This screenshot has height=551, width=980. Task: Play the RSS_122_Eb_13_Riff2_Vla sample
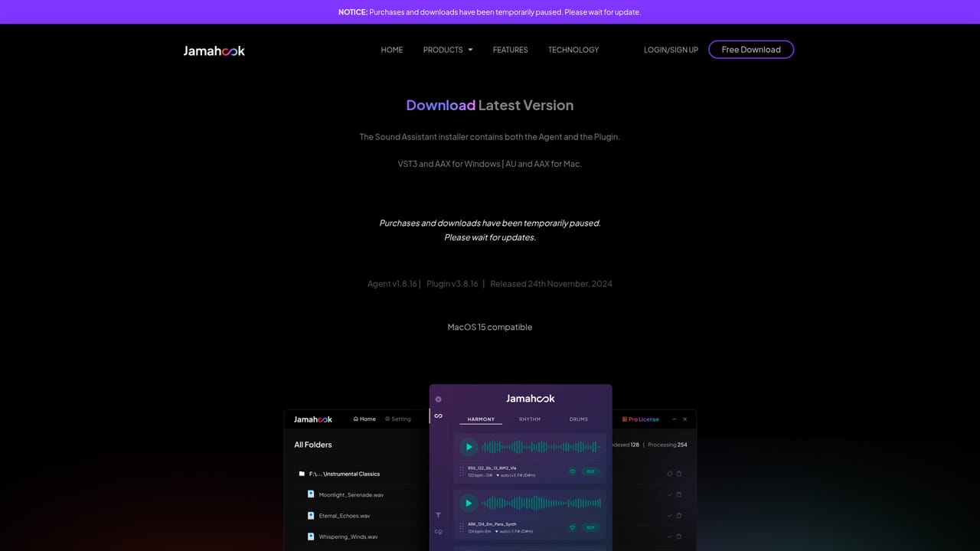point(469,447)
